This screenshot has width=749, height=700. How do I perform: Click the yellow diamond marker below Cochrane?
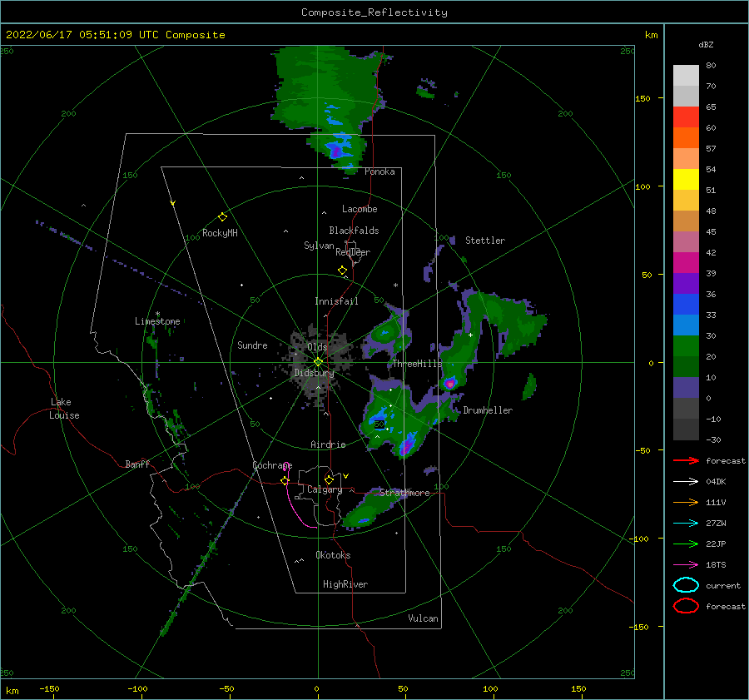[x=285, y=480]
